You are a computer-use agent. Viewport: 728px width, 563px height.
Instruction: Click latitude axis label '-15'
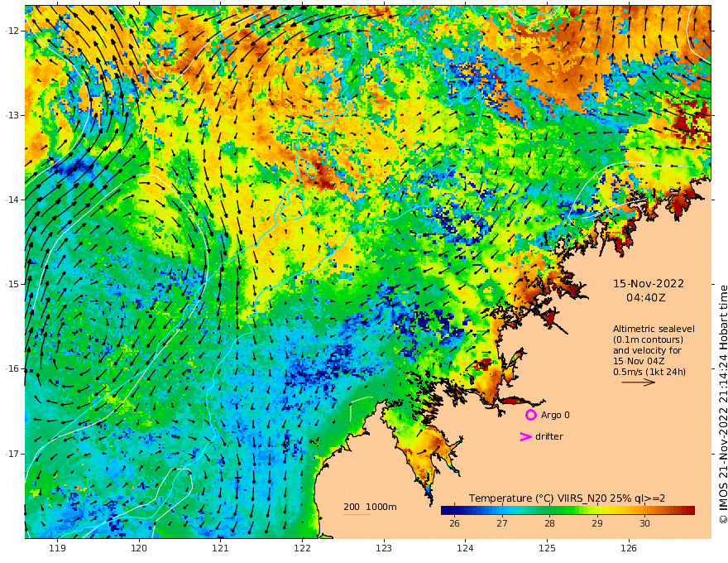click(12, 284)
